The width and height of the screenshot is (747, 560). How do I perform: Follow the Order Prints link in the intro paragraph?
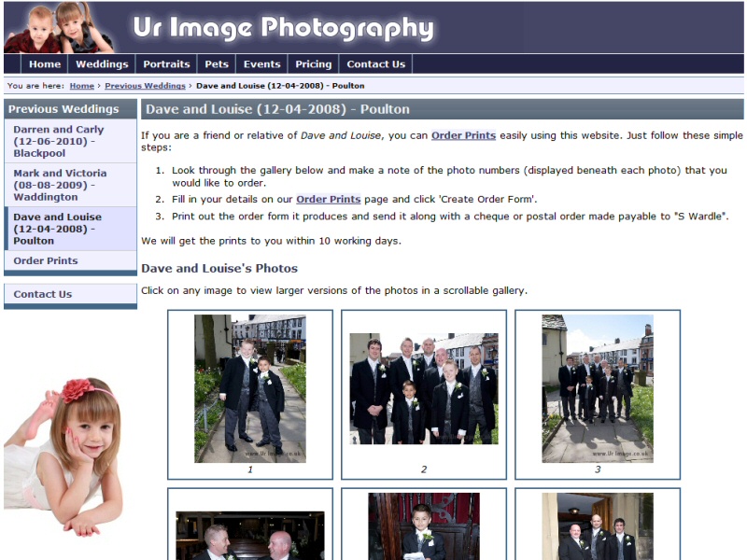(463, 135)
